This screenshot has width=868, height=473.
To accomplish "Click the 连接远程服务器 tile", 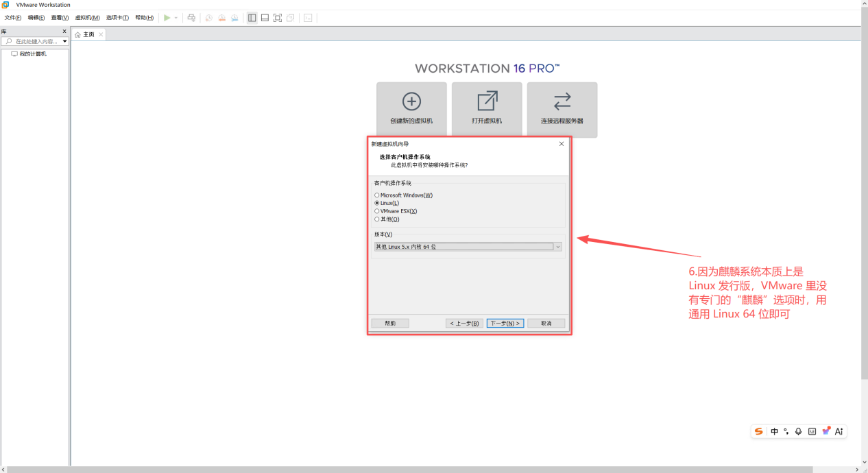I will coord(562,110).
